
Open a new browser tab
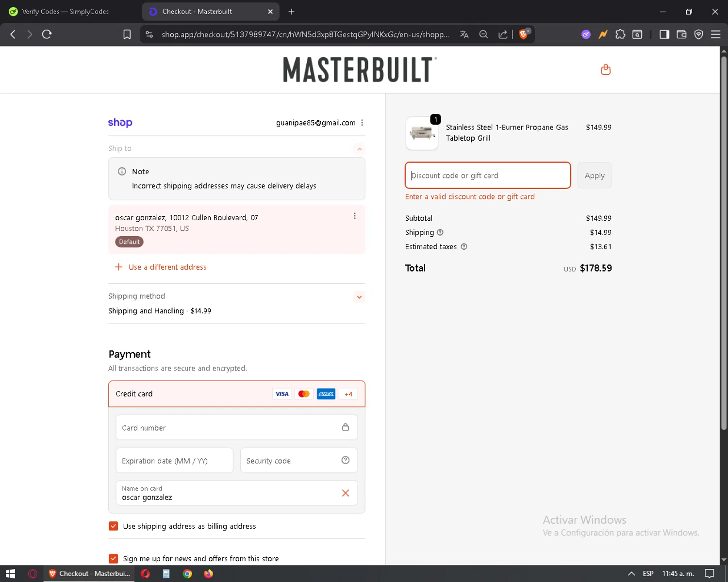(291, 12)
